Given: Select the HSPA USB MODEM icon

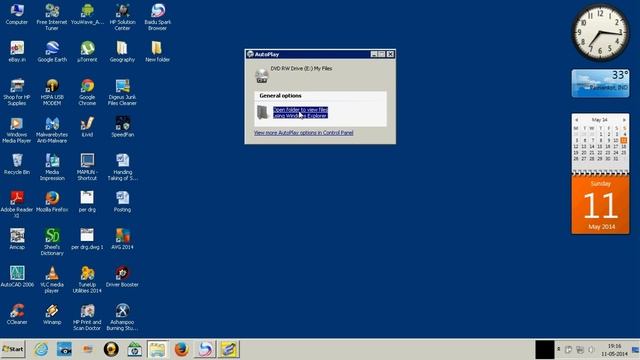Looking at the screenshot, I should [x=52, y=92].
